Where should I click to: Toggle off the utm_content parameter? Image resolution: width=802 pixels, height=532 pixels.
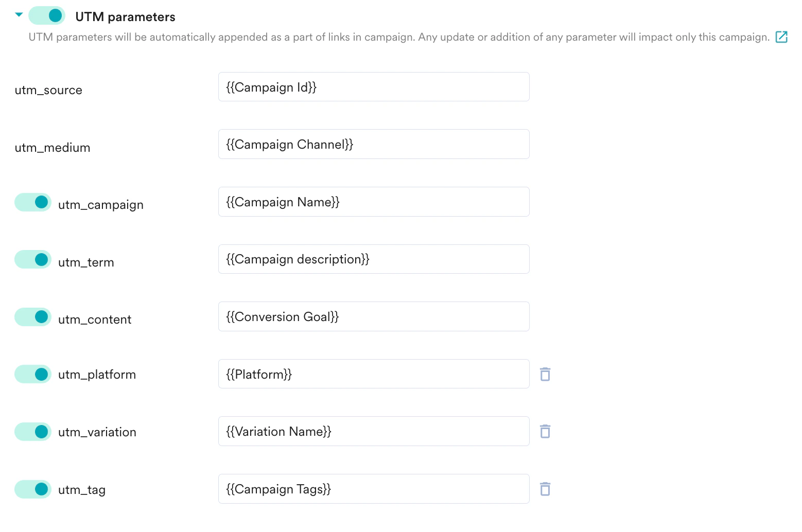pyautogui.click(x=32, y=317)
